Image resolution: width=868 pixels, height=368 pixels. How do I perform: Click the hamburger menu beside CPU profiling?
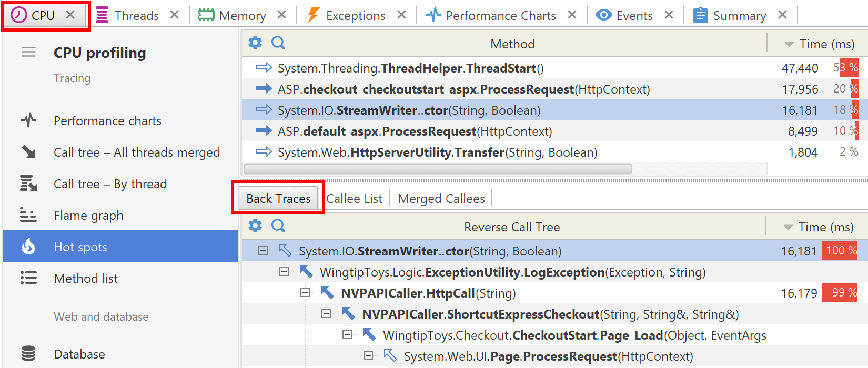(x=28, y=52)
